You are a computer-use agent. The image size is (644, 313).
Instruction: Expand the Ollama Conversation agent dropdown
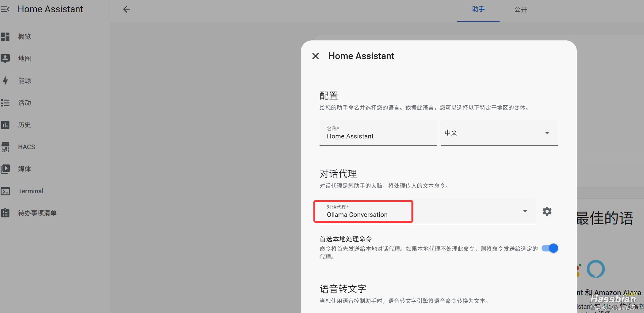[427, 211]
